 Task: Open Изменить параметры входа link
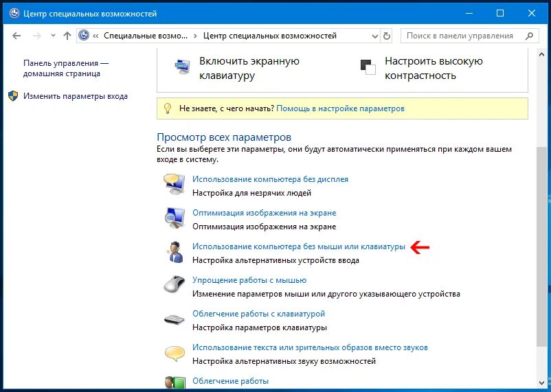[75, 96]
